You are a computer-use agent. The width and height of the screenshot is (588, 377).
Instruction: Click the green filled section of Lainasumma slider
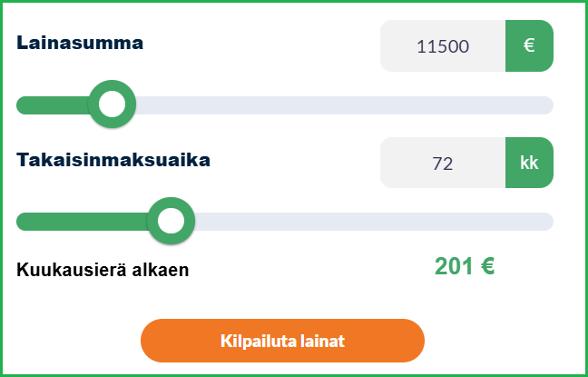[x=54, y=105]
